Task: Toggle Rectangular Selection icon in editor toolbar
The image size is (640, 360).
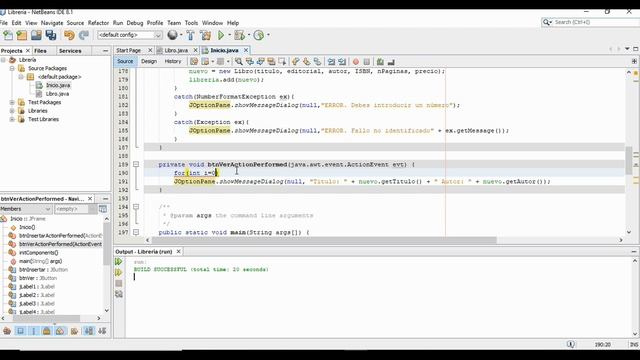Action: pos(282,62)
